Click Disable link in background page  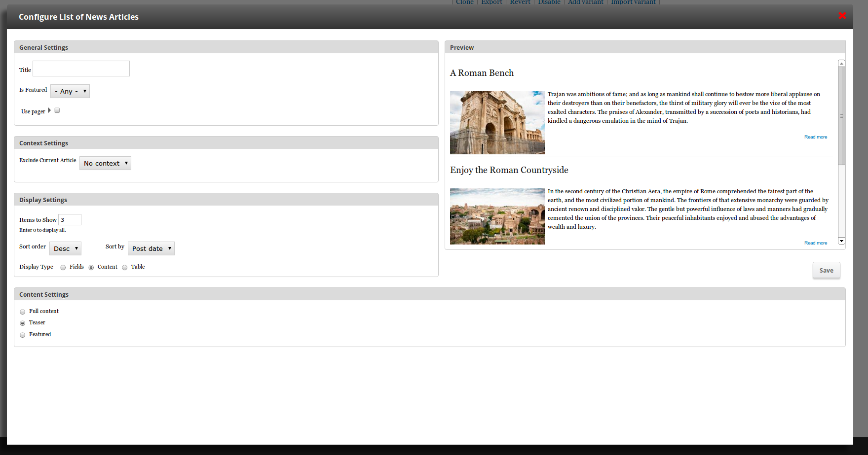tap(549, 2)
